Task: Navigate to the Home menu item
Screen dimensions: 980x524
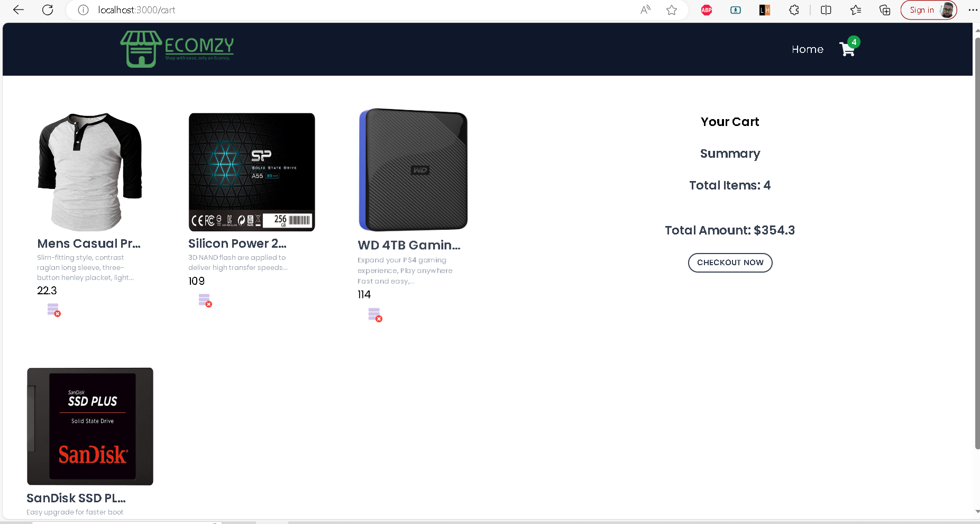Action: pyautogui.click(x=807, y=49)
